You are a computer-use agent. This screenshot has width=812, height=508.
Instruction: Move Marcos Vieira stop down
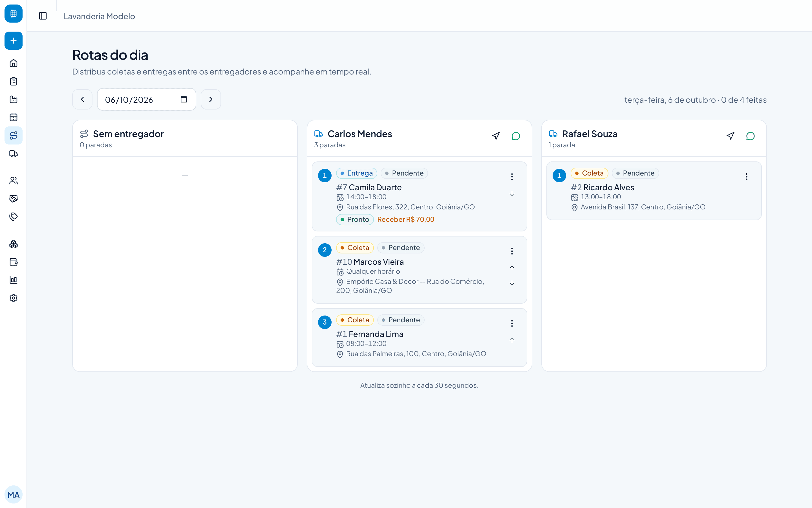click(x=512, y=283)
